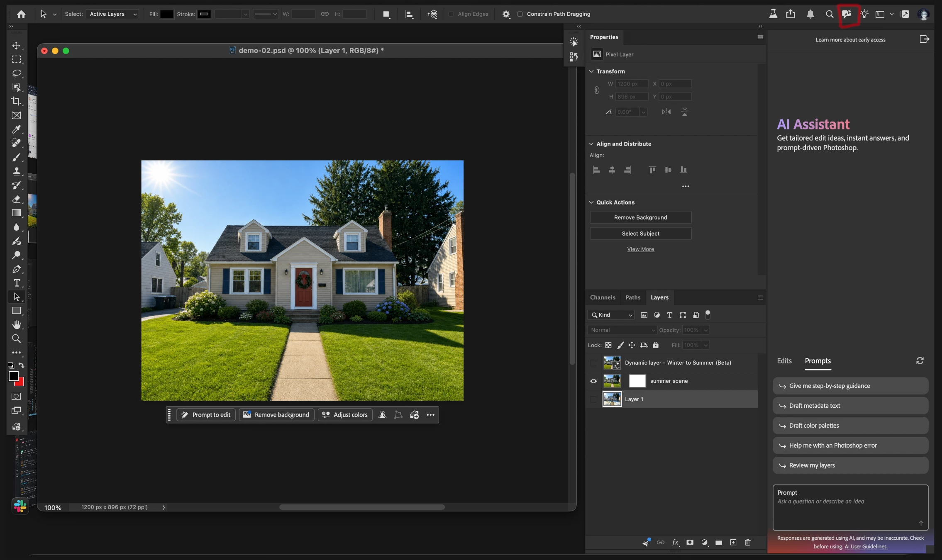This screenshot has width=942, height=560.
Task: Open the rotation angle dropdown
Action: coord(643,112)
